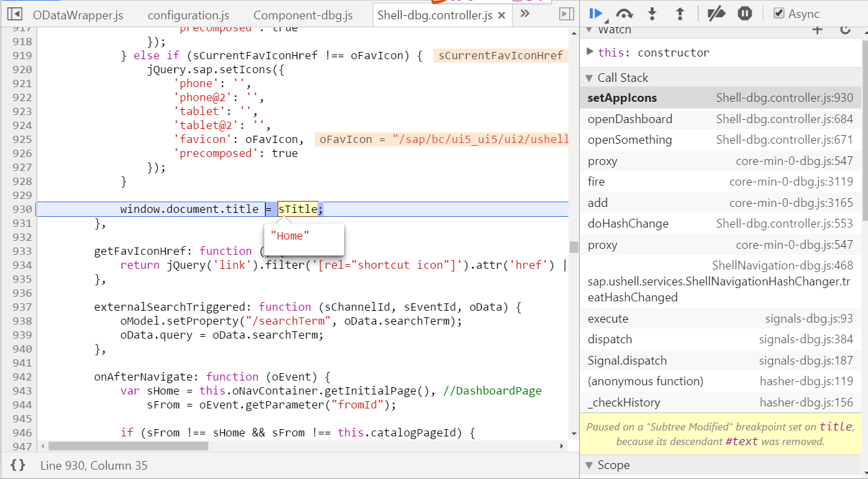
Task: Click the highlighted sTitle variable
Action: pos(298,209)
